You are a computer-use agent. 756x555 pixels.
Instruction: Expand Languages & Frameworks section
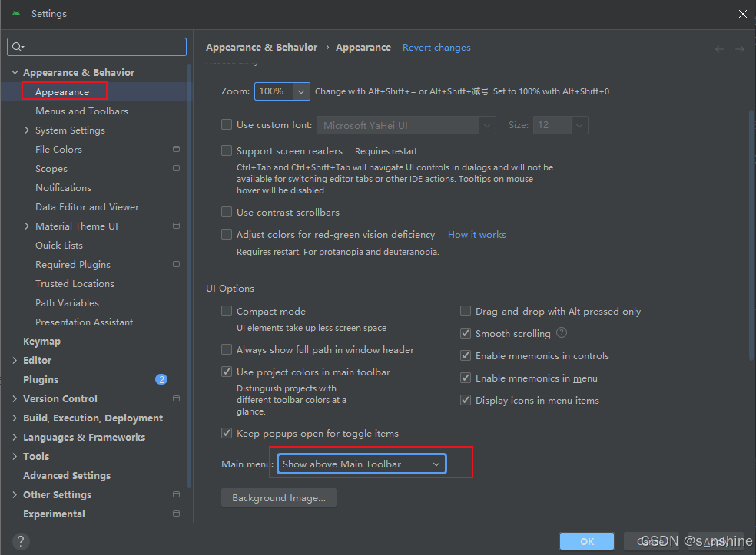[15, 438]
